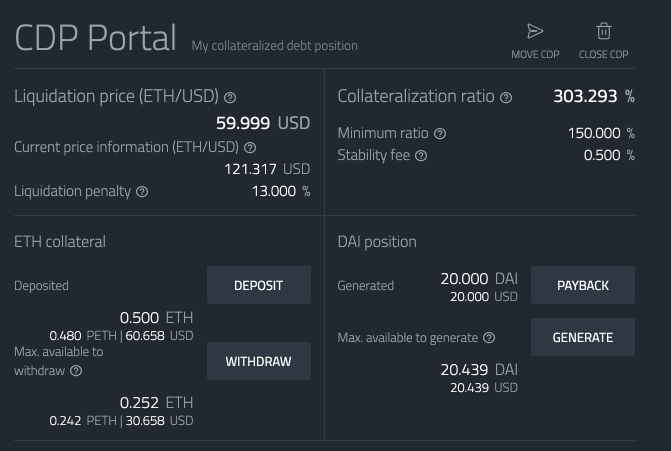
Task: Click the Liquidation penalty help icon
Action: (x=142, y=192)
